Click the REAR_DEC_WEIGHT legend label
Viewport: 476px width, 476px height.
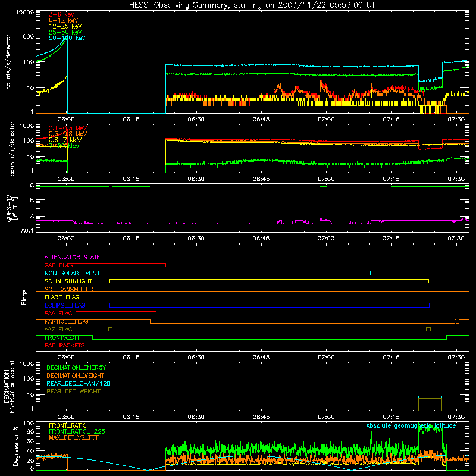click(x=73, y=392)
